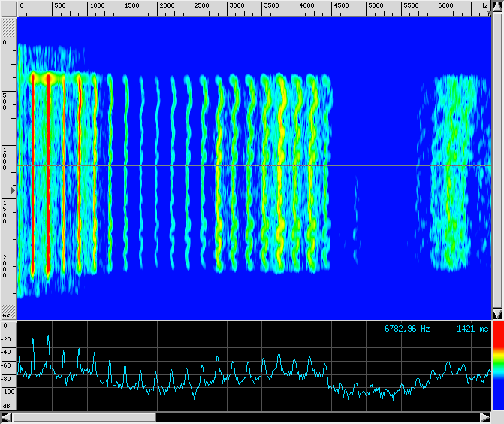Click the -60 mark on the dB axis
This screenshot has width=504, height=424.
coord(8,365)
